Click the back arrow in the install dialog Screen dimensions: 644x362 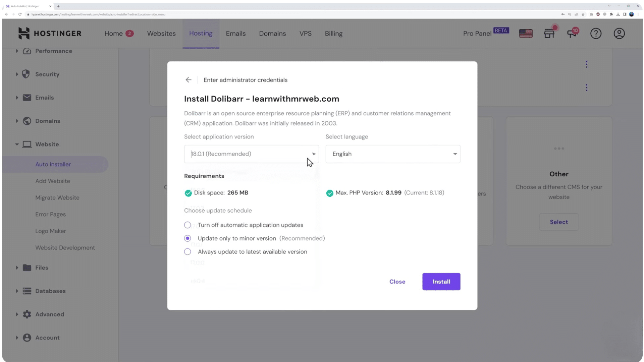pyautogui.click(x=189, y=80)
